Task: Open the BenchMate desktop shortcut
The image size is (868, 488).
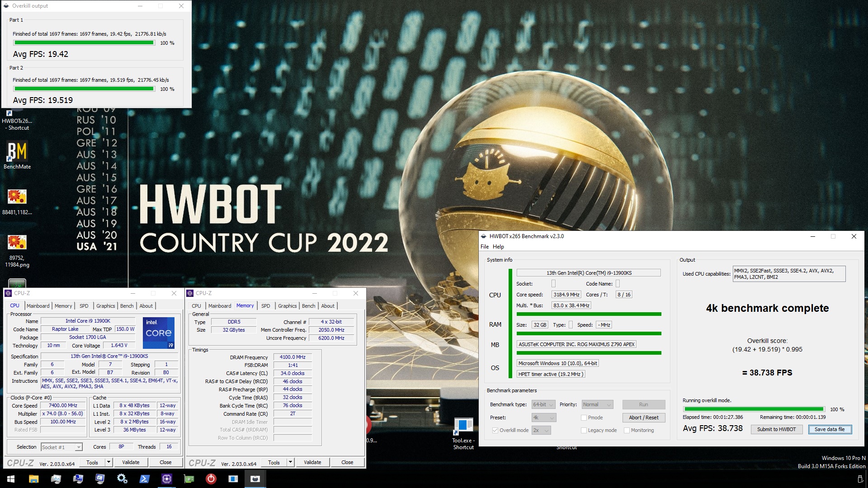Action: (17, 155)
